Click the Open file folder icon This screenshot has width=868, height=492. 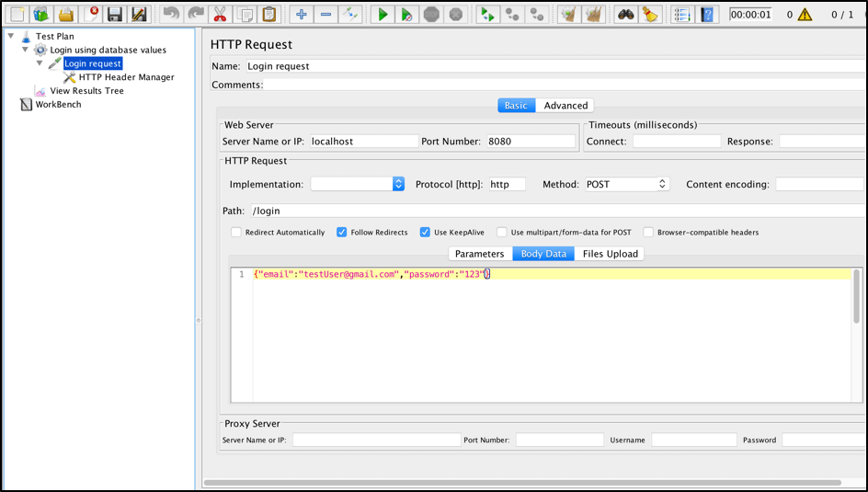[66, 14]
